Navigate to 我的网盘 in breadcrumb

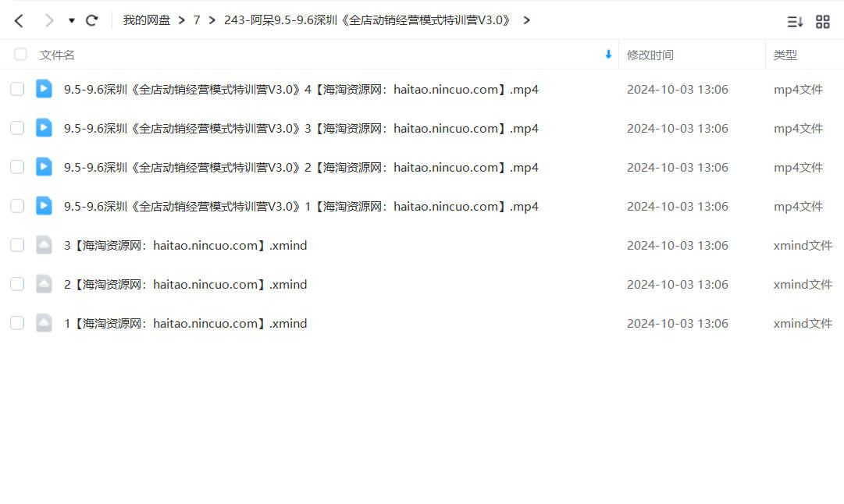[x=147, y=20]
